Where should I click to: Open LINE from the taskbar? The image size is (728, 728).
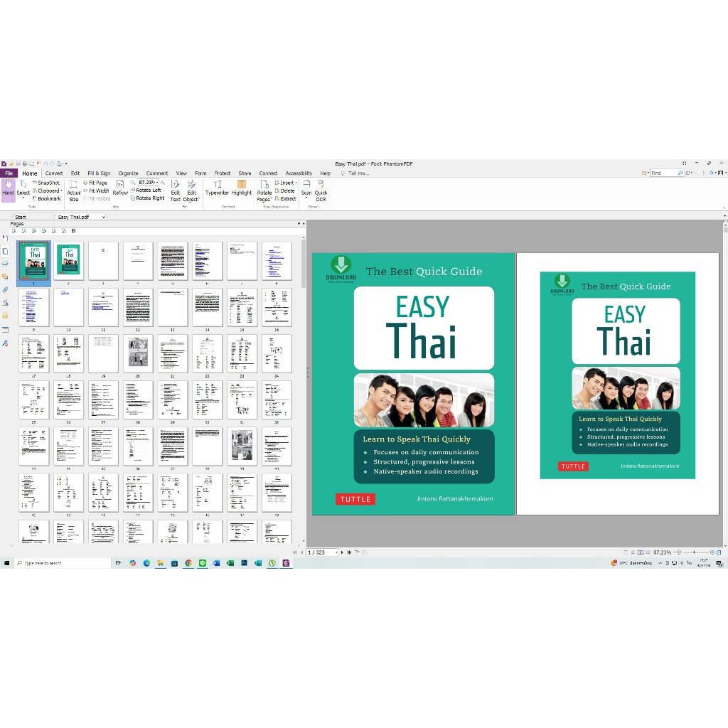point(202,563)
